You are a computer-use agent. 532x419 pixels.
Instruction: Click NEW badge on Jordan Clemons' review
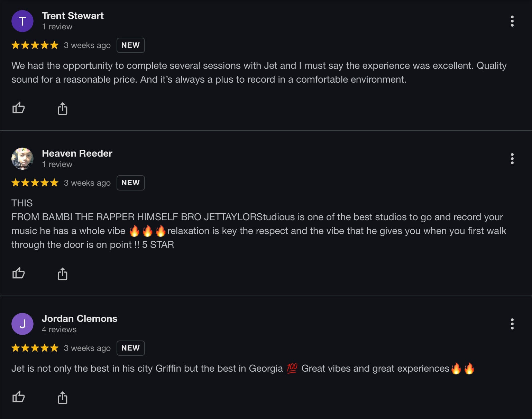pyautogui.click(x=130, y=348)
